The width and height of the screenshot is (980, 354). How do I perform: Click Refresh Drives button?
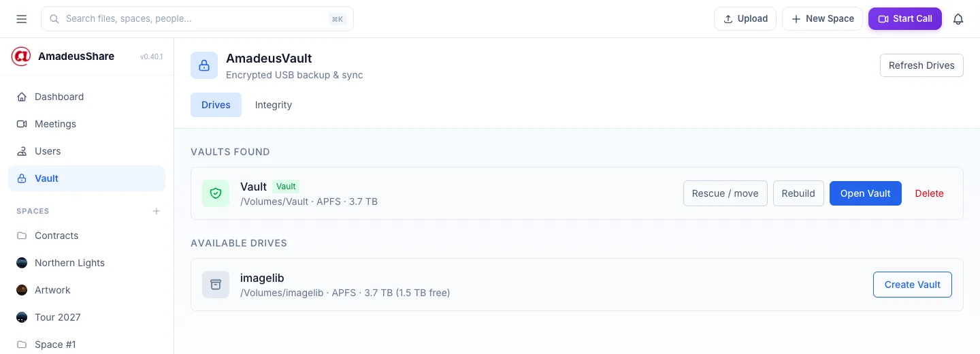pos(921,65)
